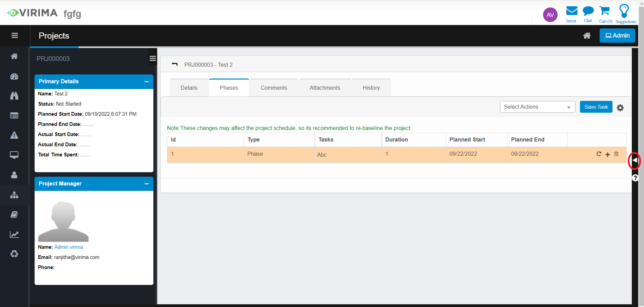Toggle the hamburger navigation menu
This screenshot has width=644, height=307.
[x=15, y=36]
